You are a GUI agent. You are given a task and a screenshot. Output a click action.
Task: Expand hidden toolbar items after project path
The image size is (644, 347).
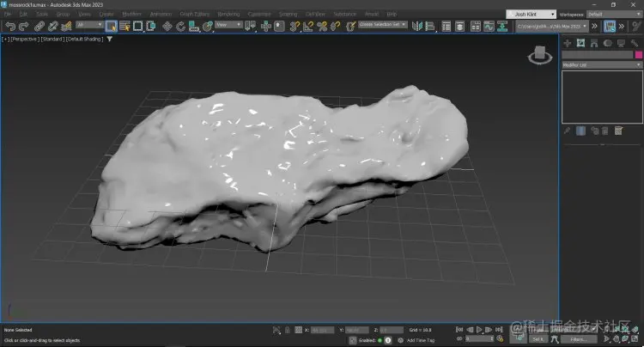pos(594,27)
